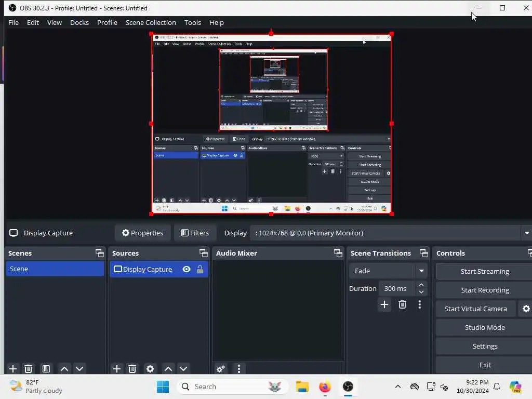Open source properties gear in Sources dock
532x399 pixels.
150,368
